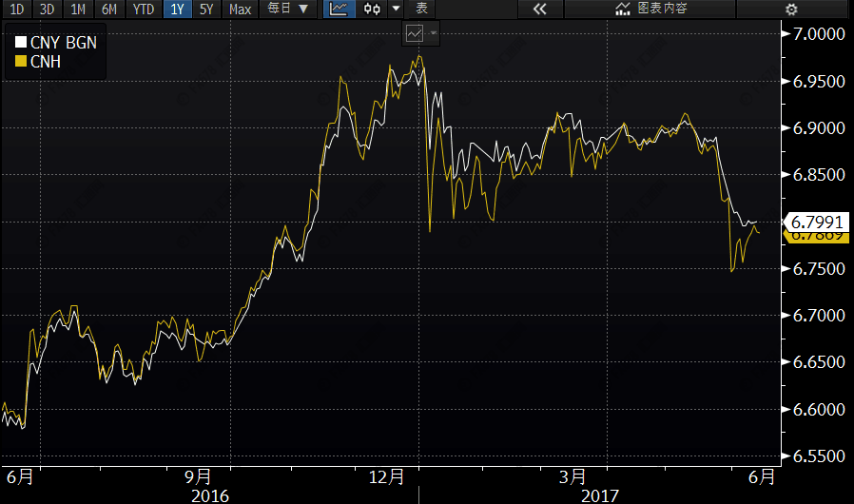Choose the 6M time range

109,10
